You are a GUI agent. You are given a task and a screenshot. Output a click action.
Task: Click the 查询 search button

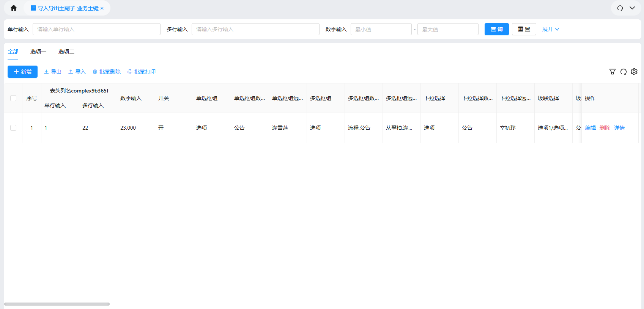tap(496, 29)
